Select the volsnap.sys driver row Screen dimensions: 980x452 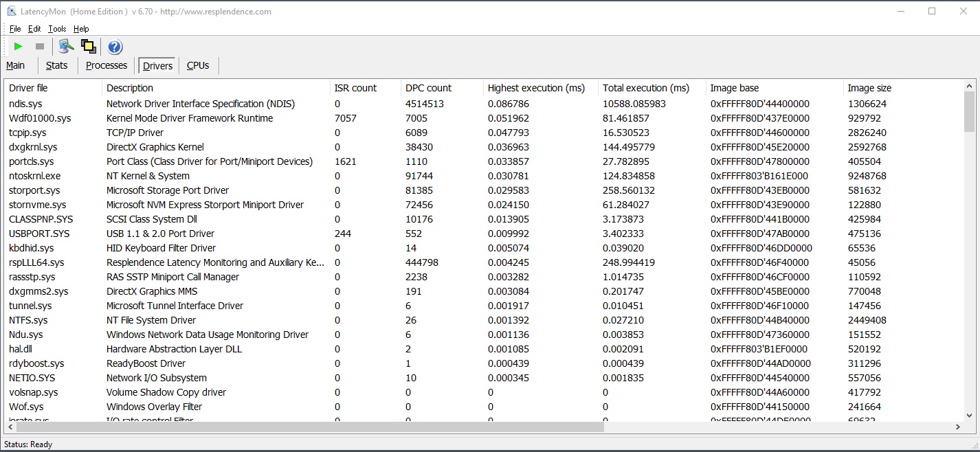(485, 392)
